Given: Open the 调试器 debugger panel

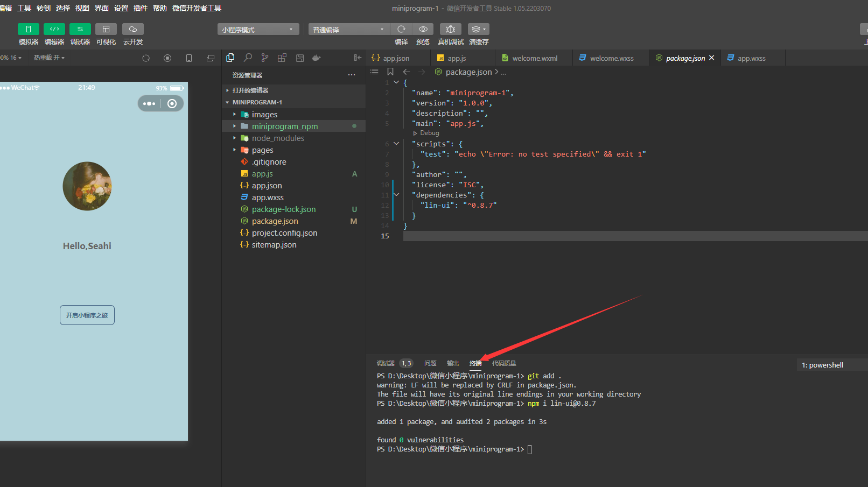Looking at the screenshot, I should tap(80, 33).
